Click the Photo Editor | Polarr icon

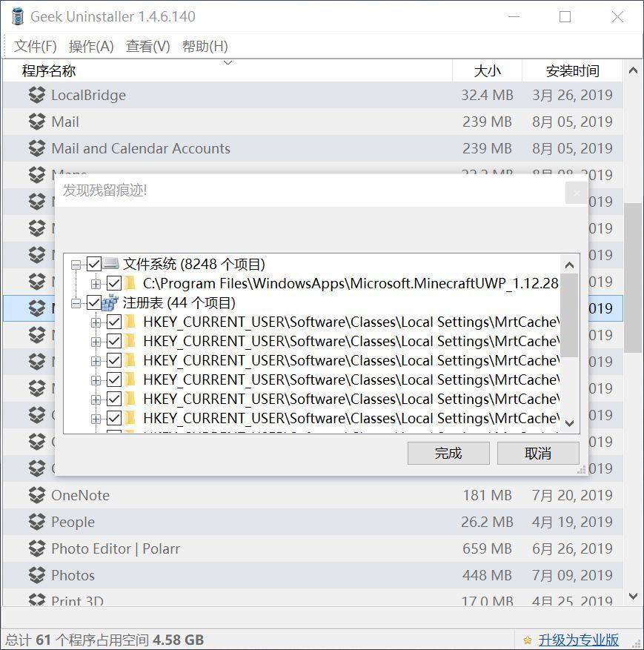click(x=37, y=548)
